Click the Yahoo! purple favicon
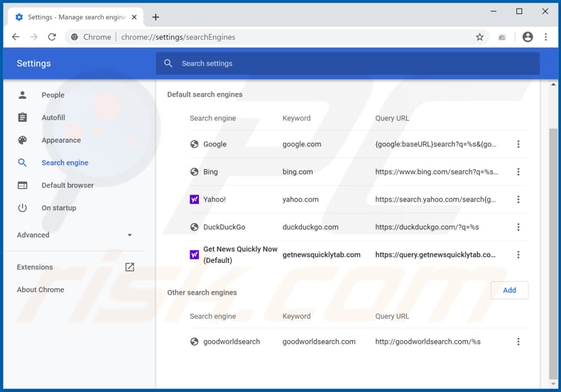The image size is (561, 392). (195, 200)
